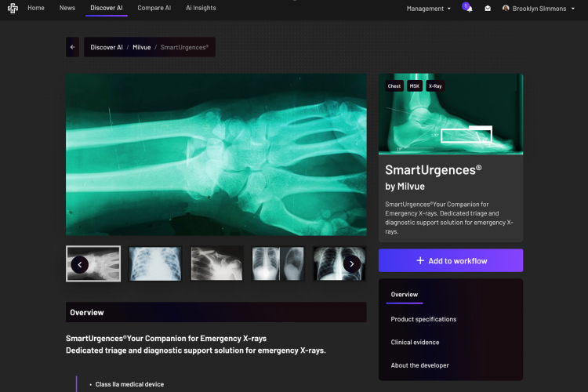Click the back arrow button

coord(72,47)
